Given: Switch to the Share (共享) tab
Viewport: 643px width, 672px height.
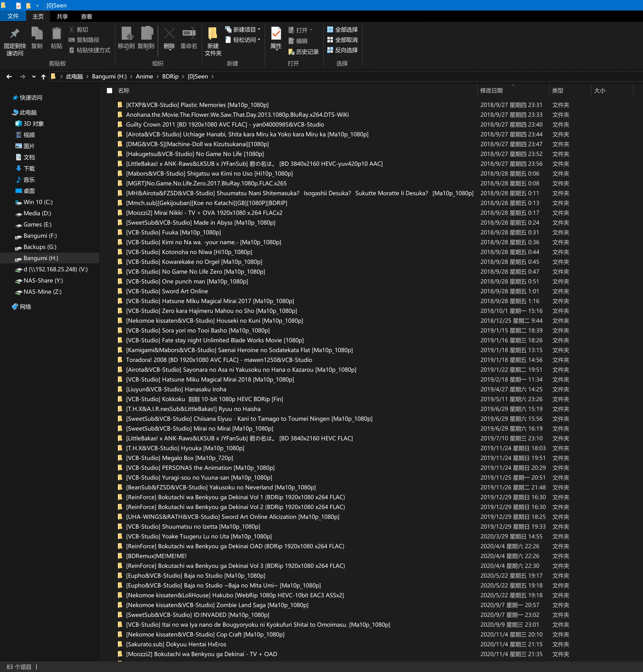Looking at the screenshot, I should (62, 16).
